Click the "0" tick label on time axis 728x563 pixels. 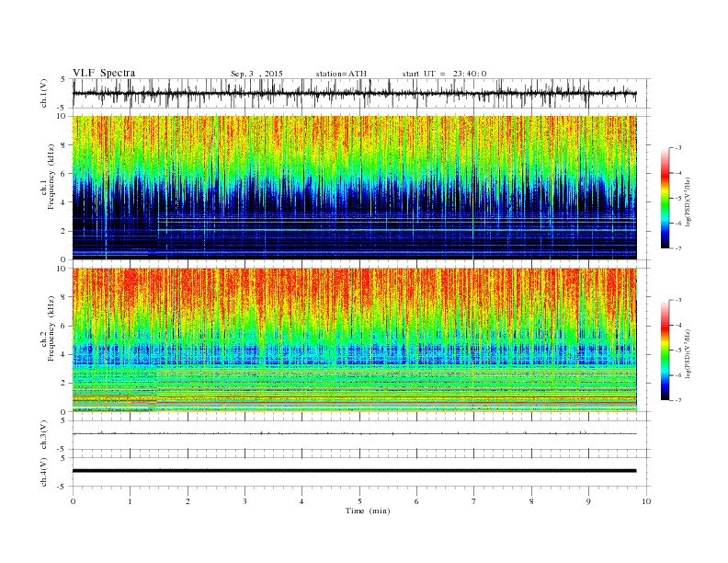pyautogui.click(x=73, y=501)
